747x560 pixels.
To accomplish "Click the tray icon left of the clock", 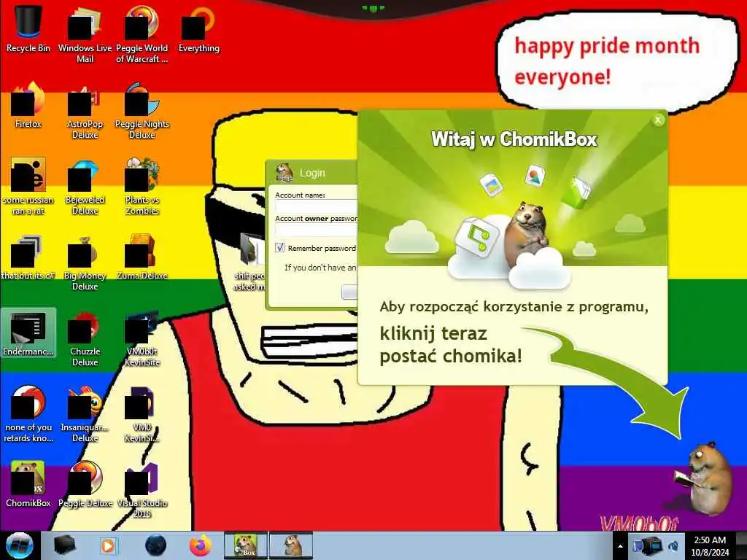I will click(673, 545).
